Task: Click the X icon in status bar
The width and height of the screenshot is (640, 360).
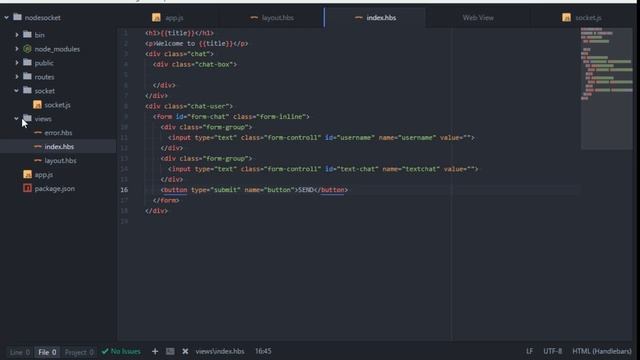Action: [185, 351]
